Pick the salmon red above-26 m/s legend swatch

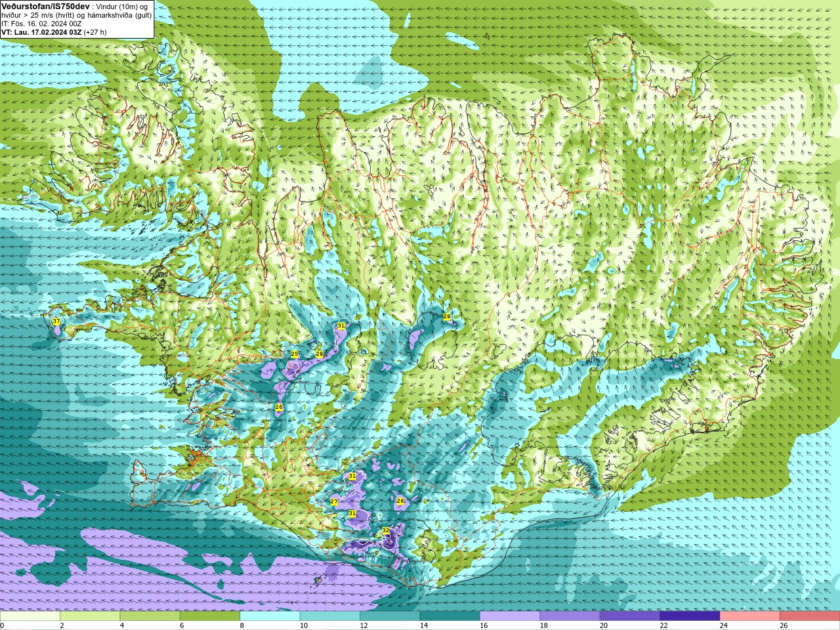tap(809, 616)
